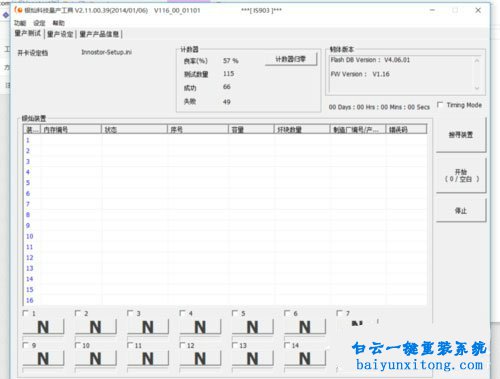
Task: Open the 功能 menu
Action: (20, 23)
